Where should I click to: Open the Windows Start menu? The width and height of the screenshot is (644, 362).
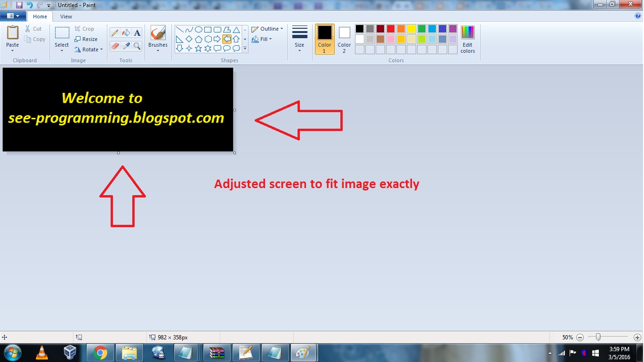(12, 353)
